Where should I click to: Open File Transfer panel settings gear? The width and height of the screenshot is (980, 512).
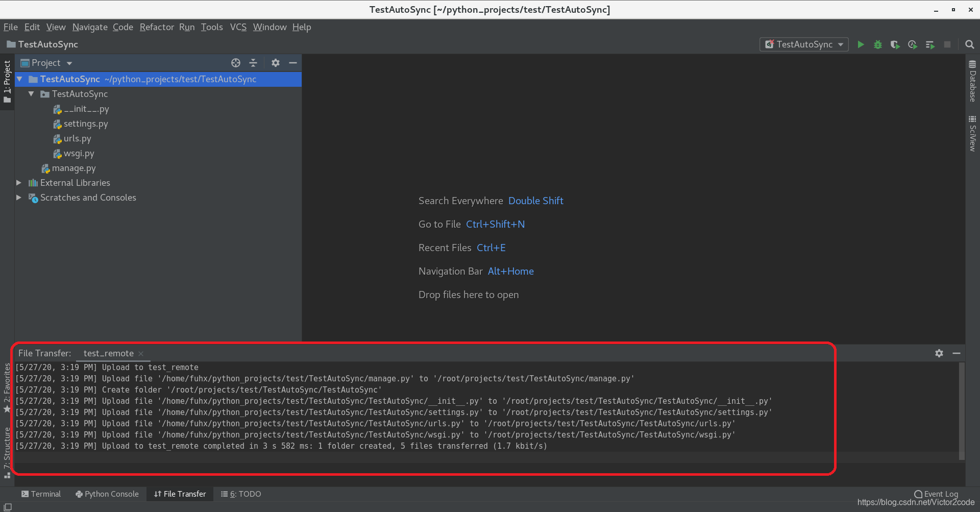click(939, 353)
